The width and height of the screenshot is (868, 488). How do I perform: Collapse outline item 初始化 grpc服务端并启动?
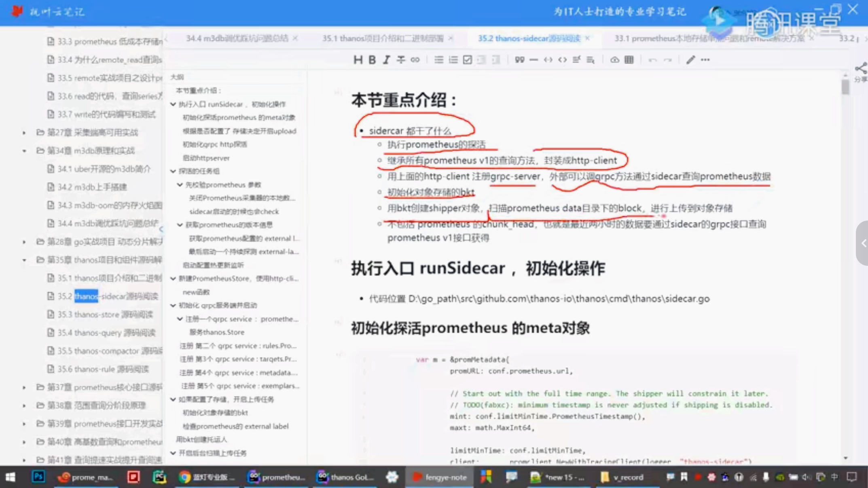point(173,306)
